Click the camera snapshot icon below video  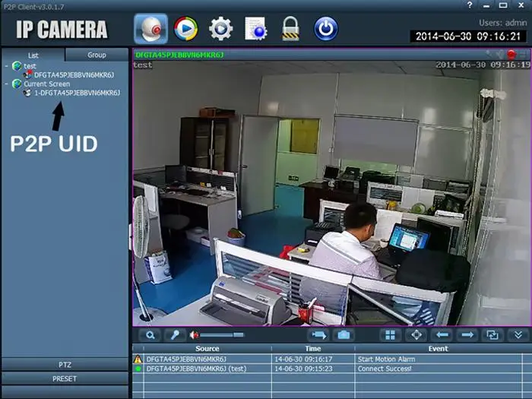click(x=344, y=334)
